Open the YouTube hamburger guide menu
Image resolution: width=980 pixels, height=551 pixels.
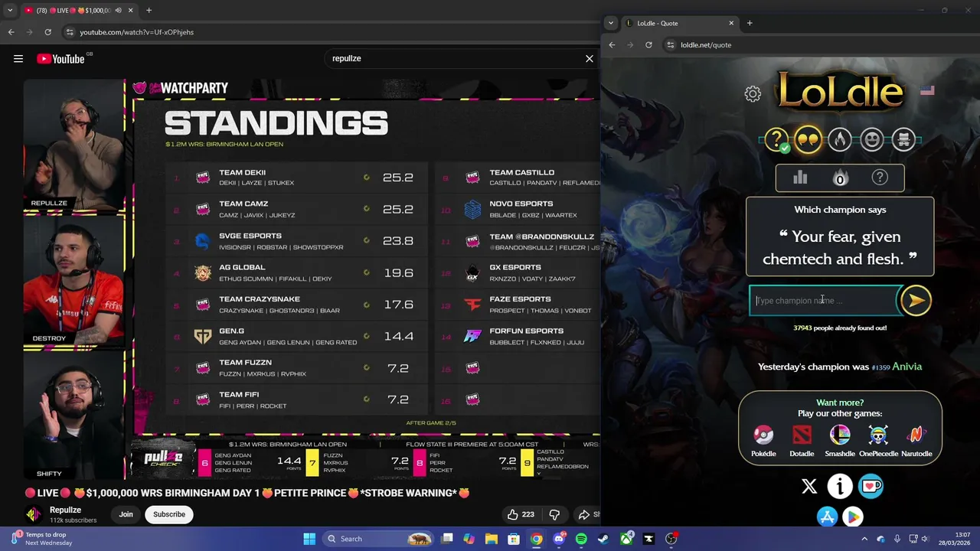18,59
